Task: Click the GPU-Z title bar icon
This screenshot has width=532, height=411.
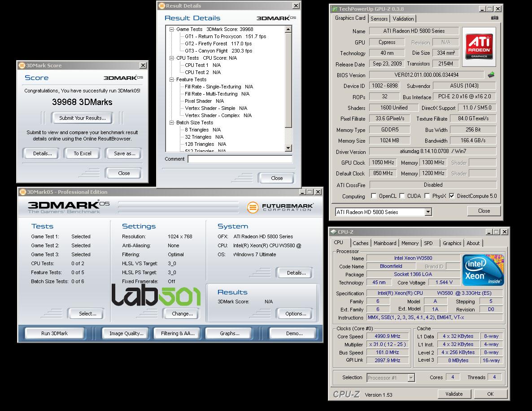Action: click(x=335, y=9)
